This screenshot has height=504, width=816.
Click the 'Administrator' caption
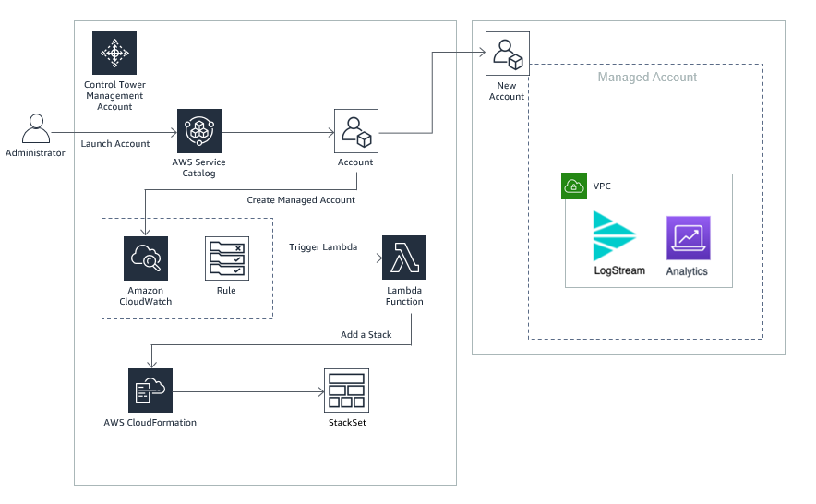35,153
